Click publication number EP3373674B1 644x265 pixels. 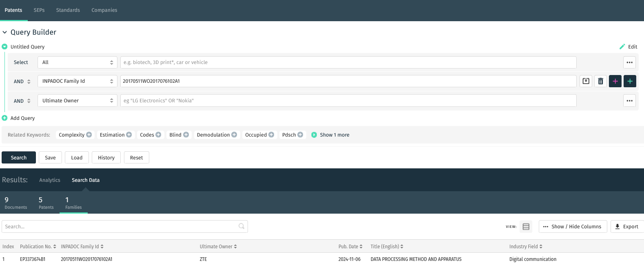[33, 259]
